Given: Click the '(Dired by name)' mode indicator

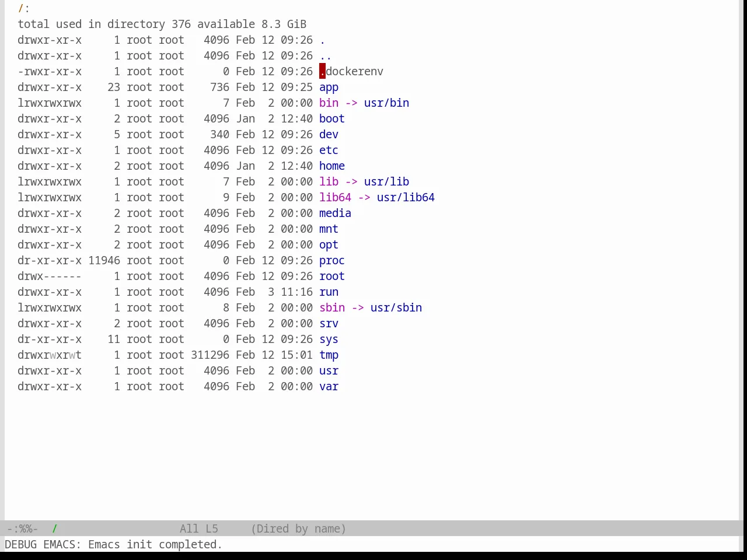Looking at the screenshot, I should (298, 529).
